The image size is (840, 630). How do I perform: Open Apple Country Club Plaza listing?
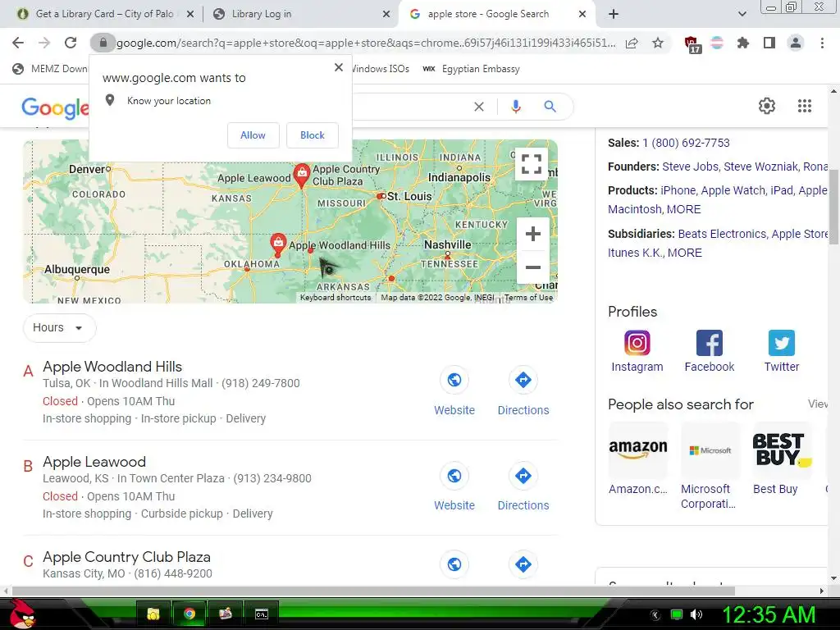pyautogui.click(x=126, y=557)
